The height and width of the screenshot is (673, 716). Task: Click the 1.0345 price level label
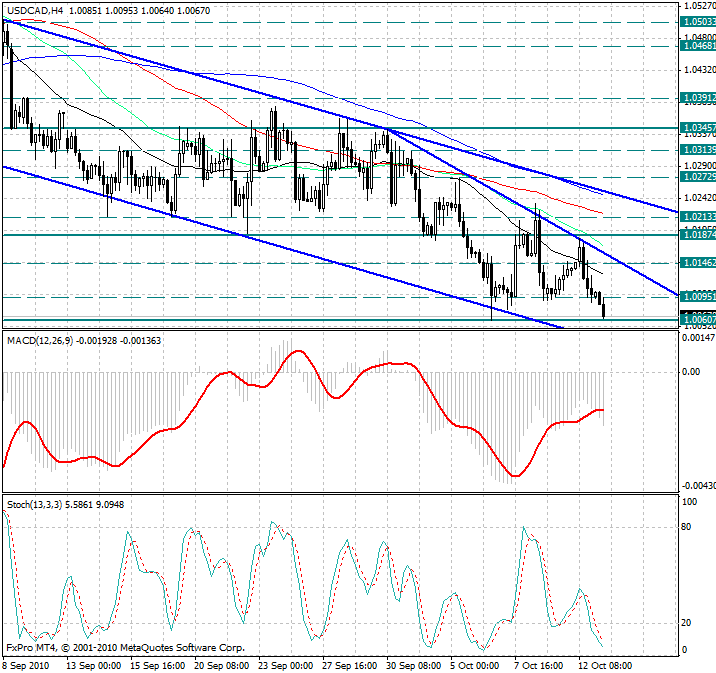tap(698, 127)
